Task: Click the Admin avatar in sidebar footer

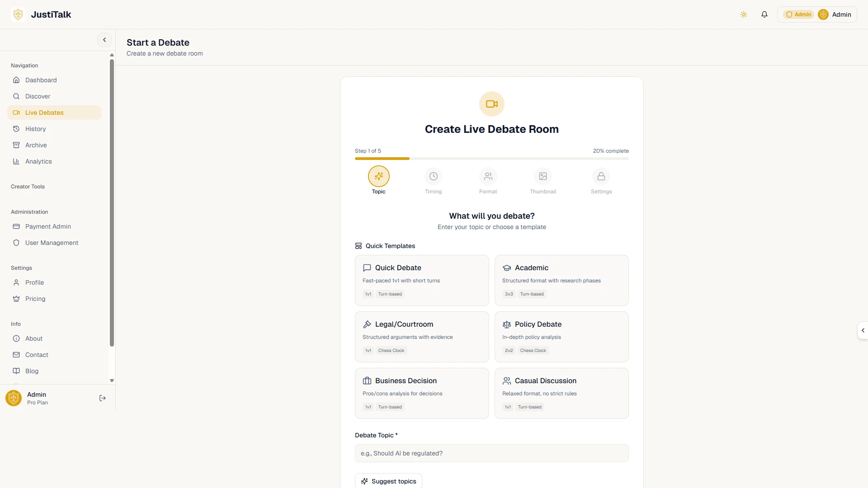Action: (x=14, y=398)
